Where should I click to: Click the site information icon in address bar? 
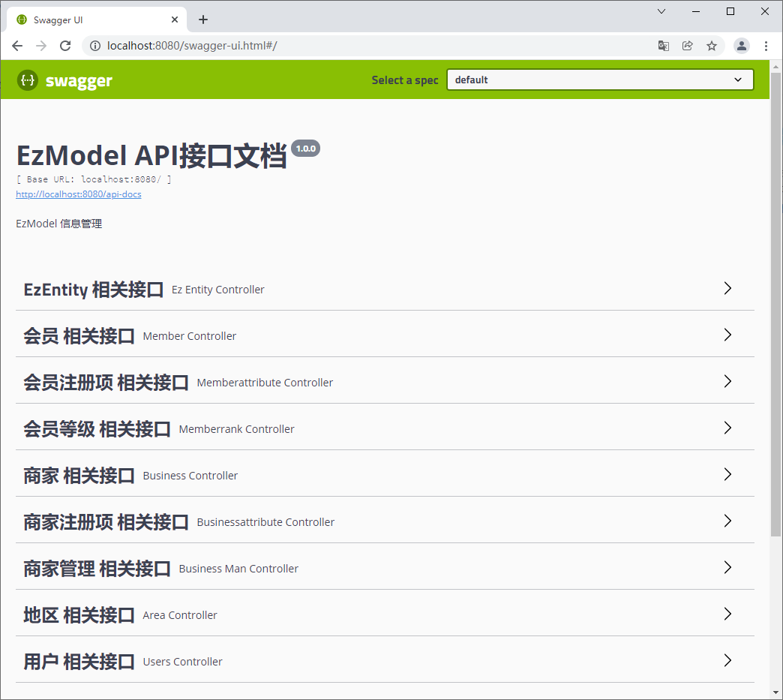coord(95,46)
